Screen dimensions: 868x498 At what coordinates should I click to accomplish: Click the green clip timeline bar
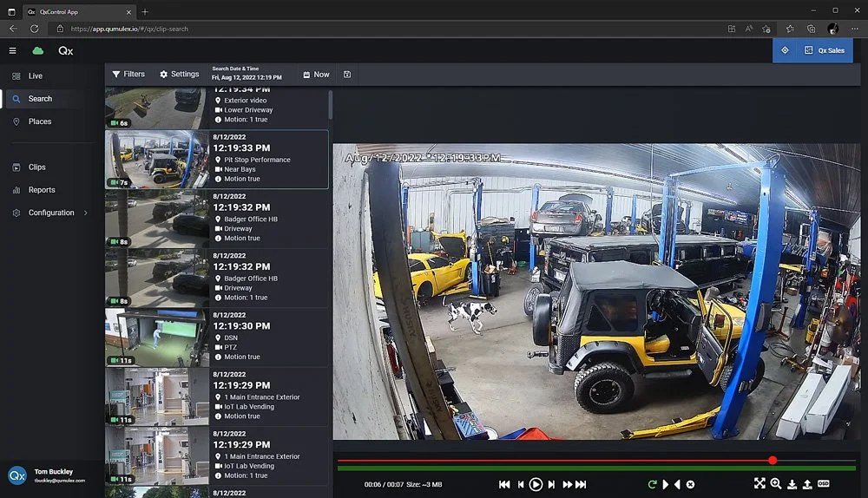click(597, 469)
